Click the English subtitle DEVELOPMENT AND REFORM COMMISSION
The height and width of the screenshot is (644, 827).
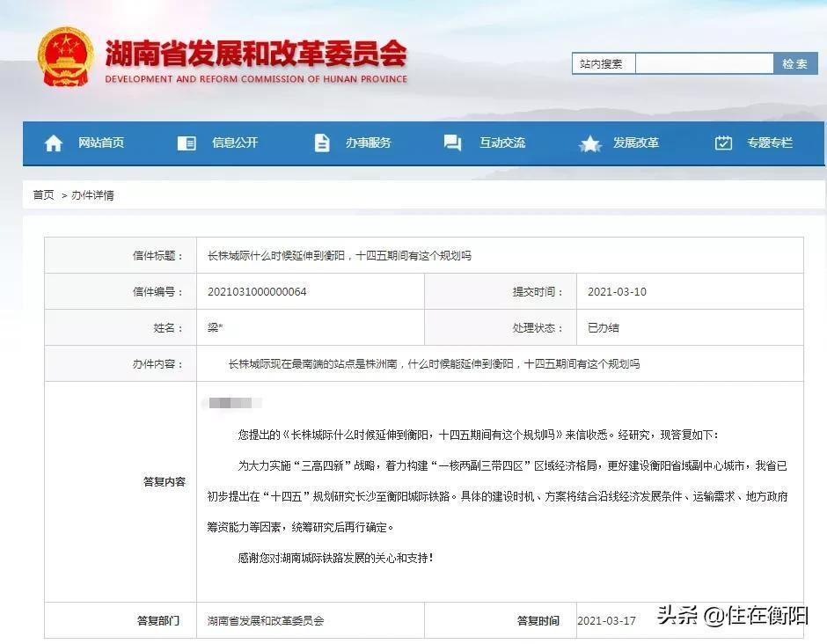pos(256,79)
